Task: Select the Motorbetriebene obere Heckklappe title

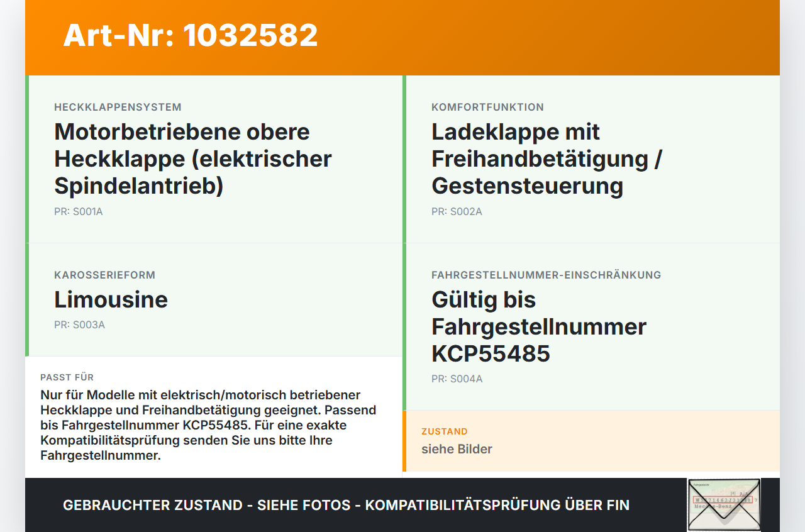Action: [193, 158]
